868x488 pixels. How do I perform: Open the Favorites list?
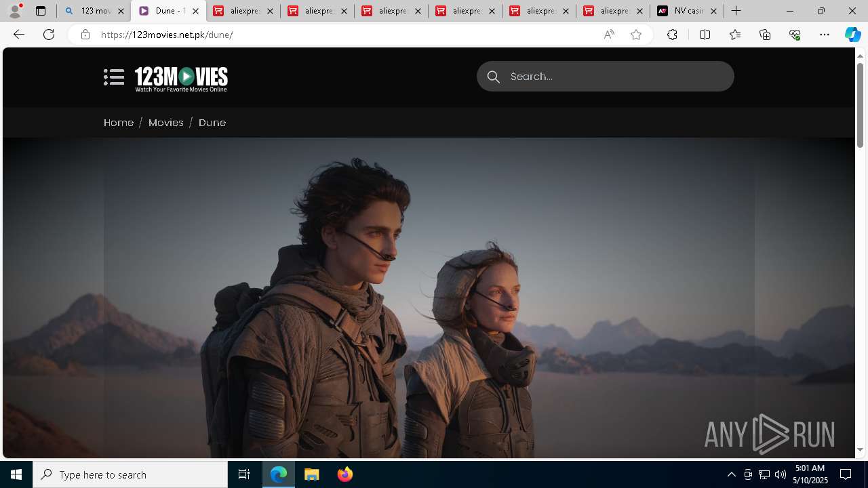[735, 35]
